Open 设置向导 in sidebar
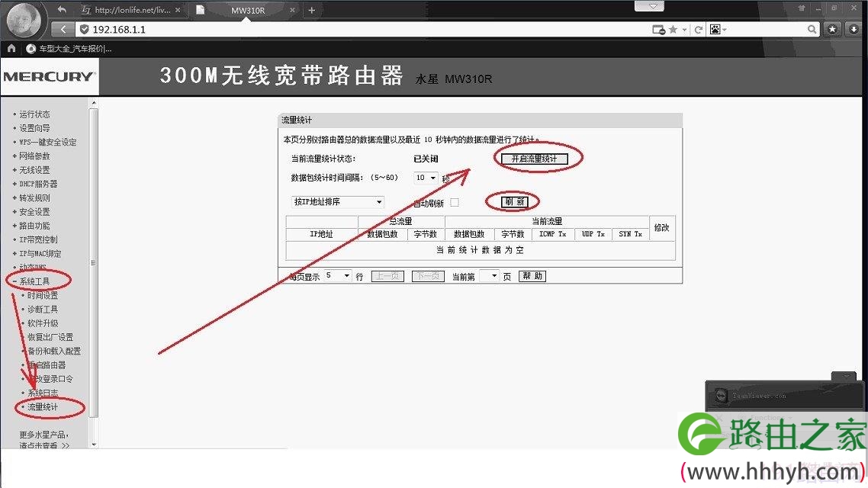Image resolution: width=868 pixels, height=488 pixels. [x=34, y=128]
